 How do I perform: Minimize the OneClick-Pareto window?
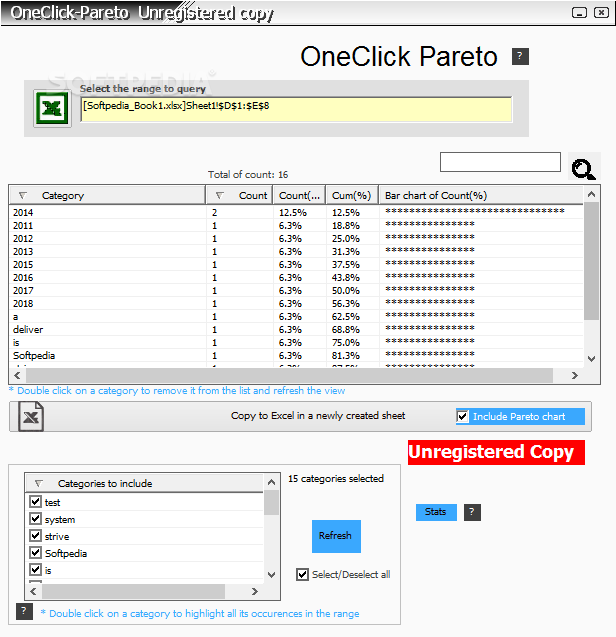(579, 13)
